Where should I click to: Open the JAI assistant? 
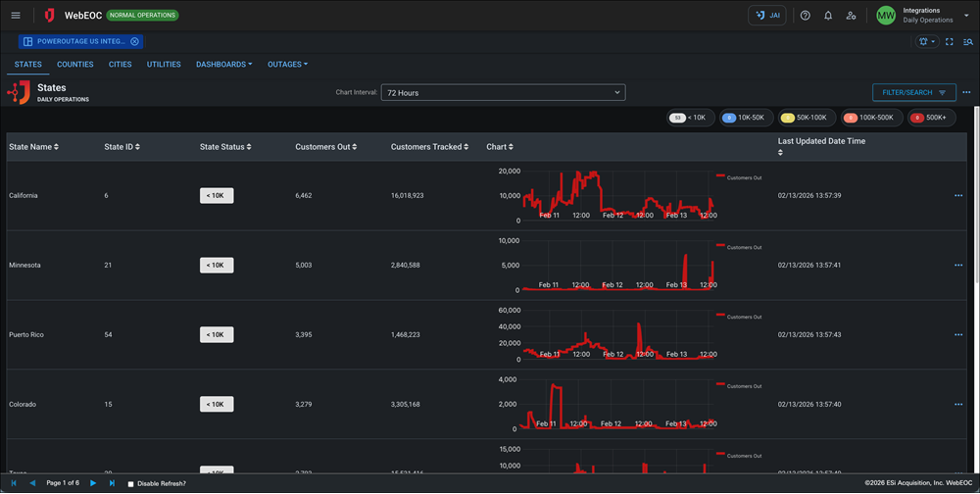[766, 16]
